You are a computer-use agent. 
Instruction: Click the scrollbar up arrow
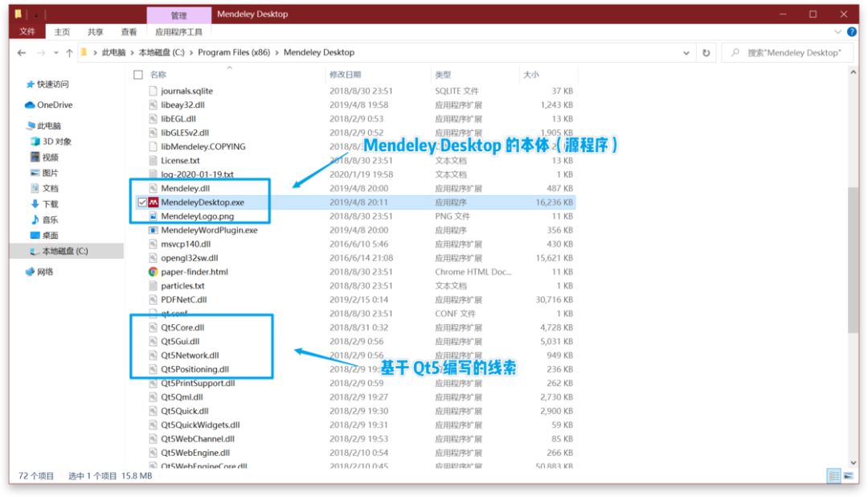pos(853,72)
